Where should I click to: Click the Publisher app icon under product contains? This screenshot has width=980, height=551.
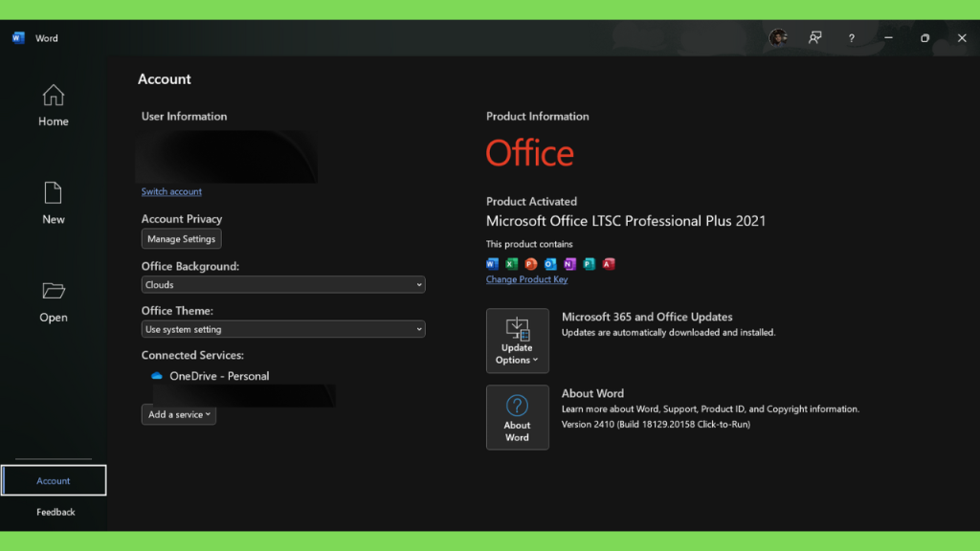point(590,264)
